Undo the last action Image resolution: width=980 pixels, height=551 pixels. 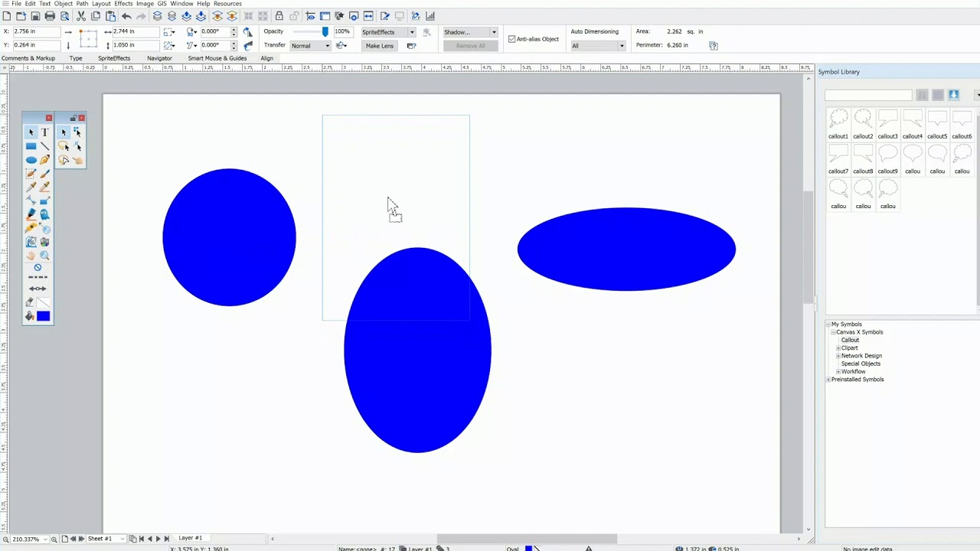click(126, 15)
